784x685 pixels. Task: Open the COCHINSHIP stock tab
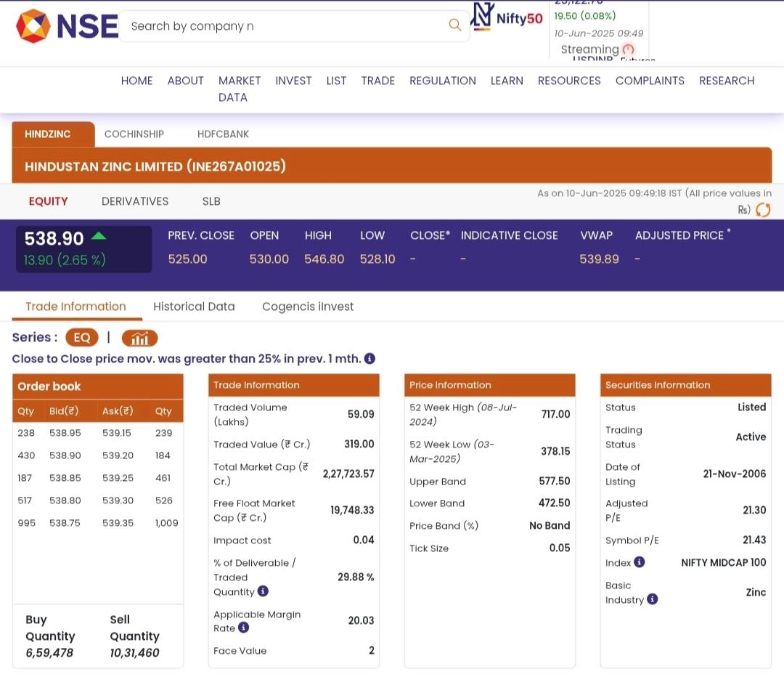[x=134, y=134]
